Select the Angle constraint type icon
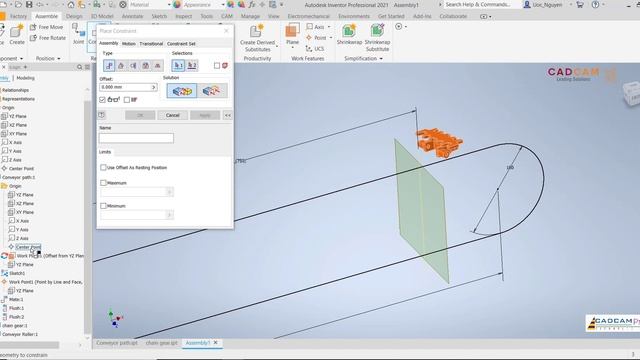 121,65
